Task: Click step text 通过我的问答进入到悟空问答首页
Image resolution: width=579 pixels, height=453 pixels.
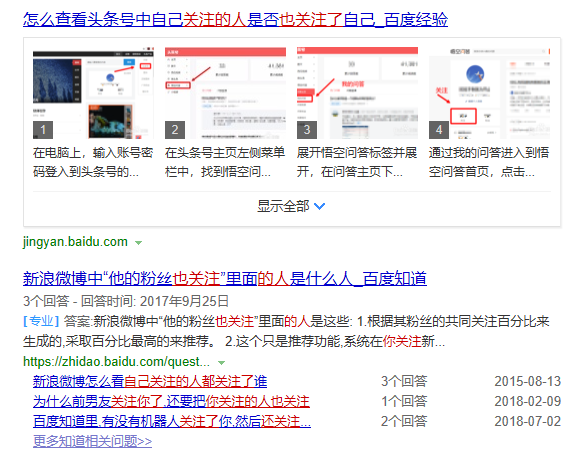Action: 489,162
